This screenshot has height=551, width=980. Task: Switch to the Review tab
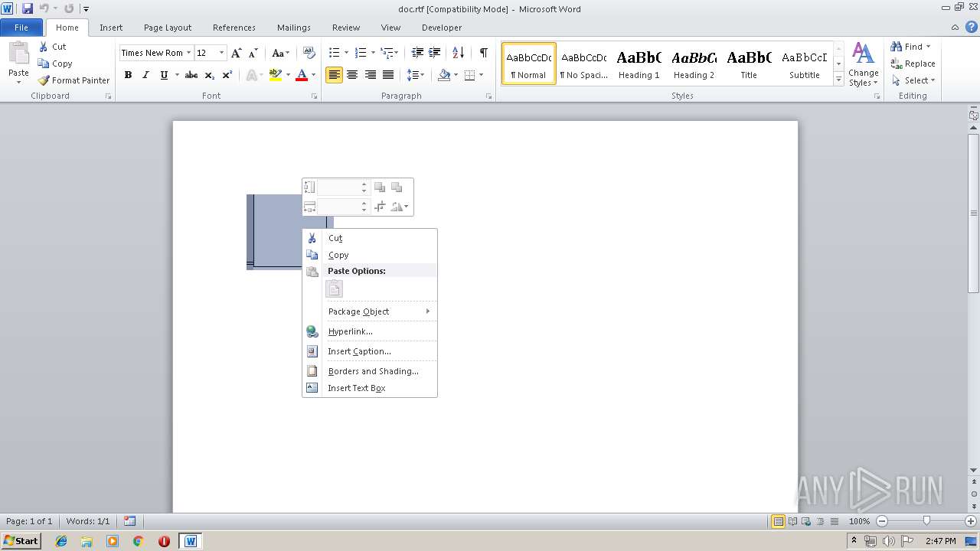[x=346, y=28]
